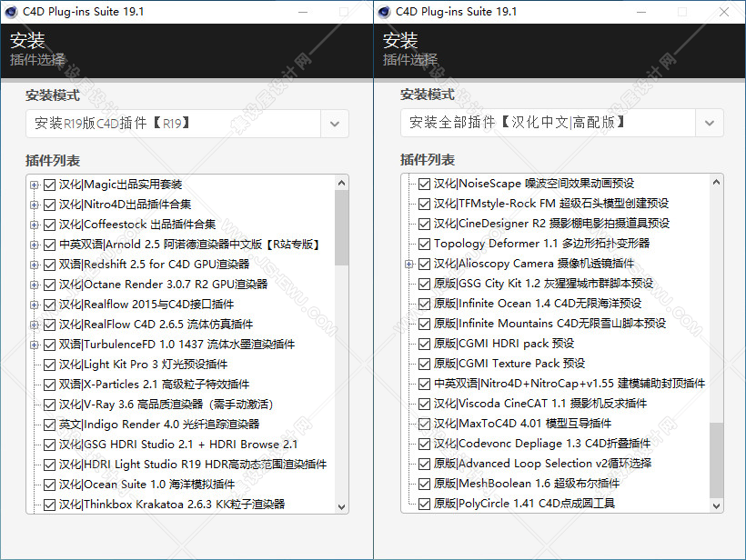The image size is (746, 560).
Task: Uncheck Viscoda CineCAT 1.1 checkbox
Action: (x=424, y=404)
